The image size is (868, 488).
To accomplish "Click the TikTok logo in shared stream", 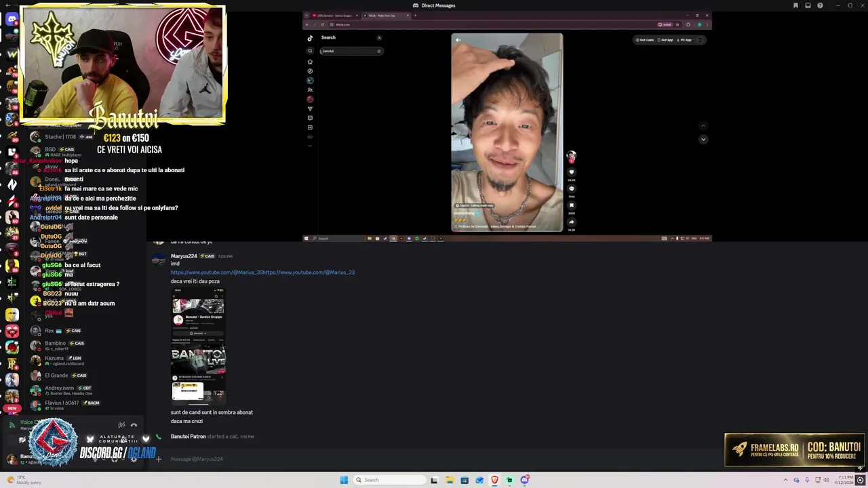I will point(310,38).
